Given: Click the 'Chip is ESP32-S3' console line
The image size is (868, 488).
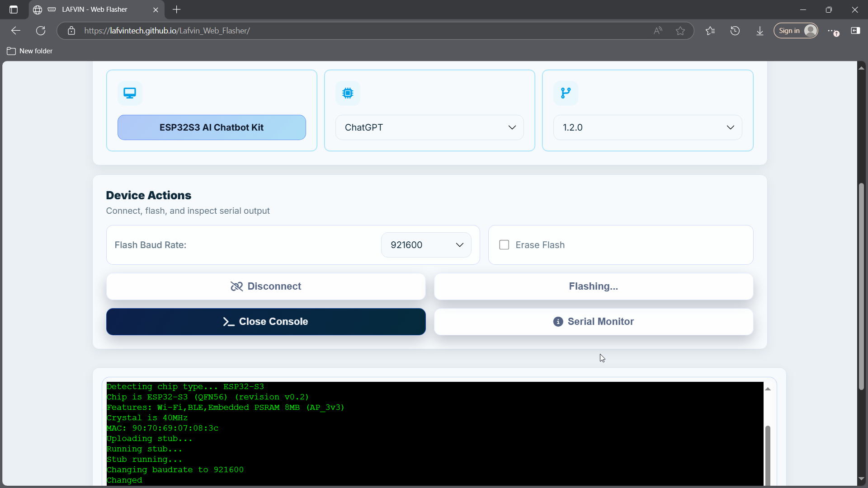Looking at the screenshot, I should [208, 397].
